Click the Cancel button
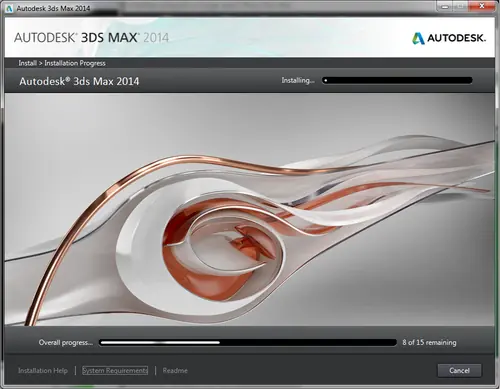The height and width of the screenshot is (389, 500). click(x=459, y=370)
